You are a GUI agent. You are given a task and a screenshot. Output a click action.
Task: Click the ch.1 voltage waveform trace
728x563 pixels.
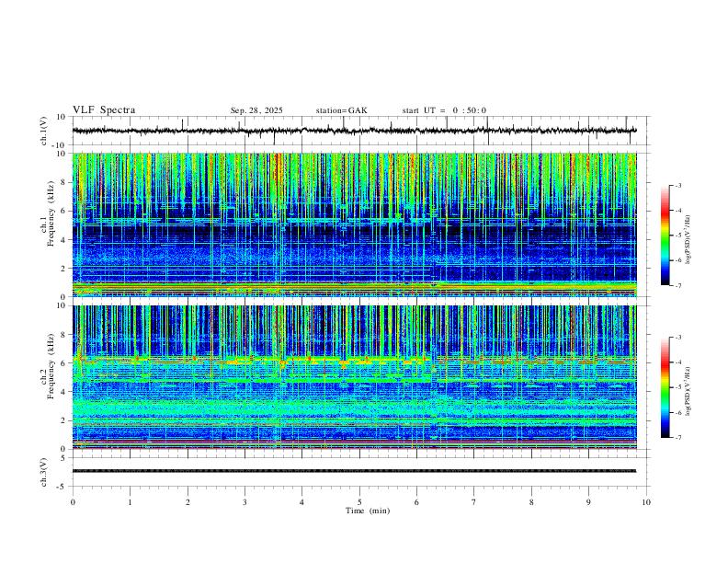[354, 131]
